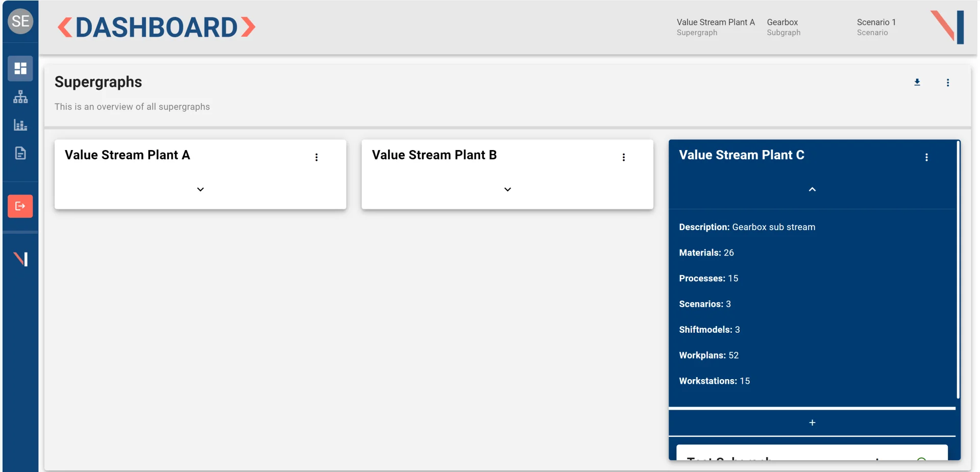
Task: Collapse the Value Stream Plant C card
Action: tap(812, 189)
